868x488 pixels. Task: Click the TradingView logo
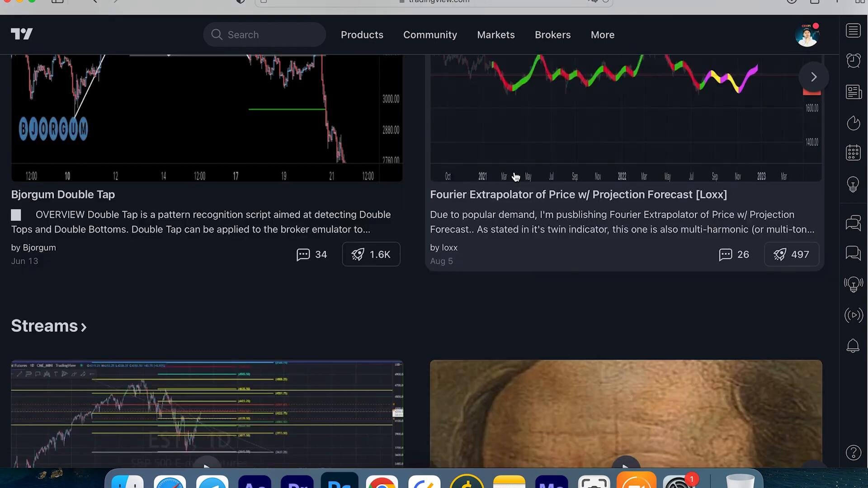[22, 34]
